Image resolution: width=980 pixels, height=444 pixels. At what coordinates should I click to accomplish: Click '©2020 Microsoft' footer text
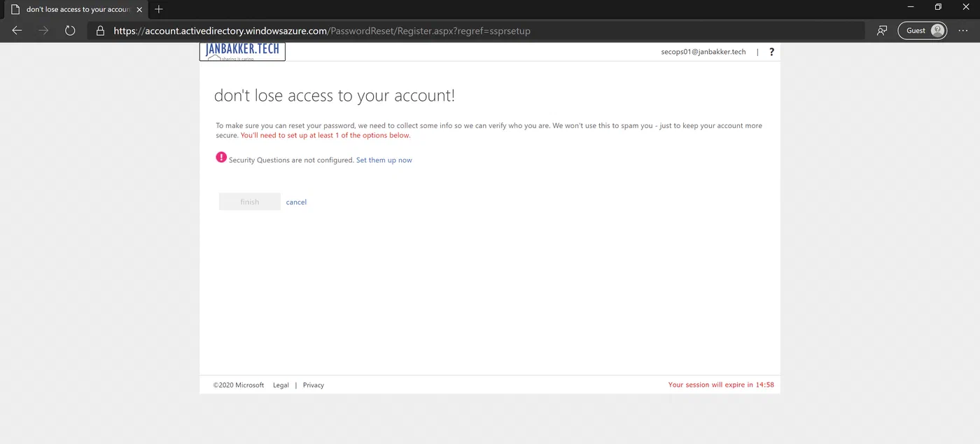pyautogui.click(x=239, y=385)
